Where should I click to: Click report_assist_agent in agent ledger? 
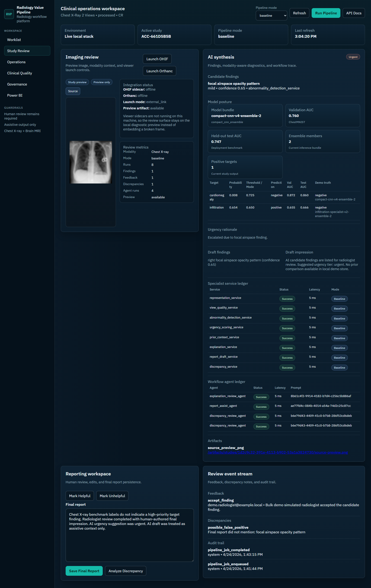tap(223, 406)
